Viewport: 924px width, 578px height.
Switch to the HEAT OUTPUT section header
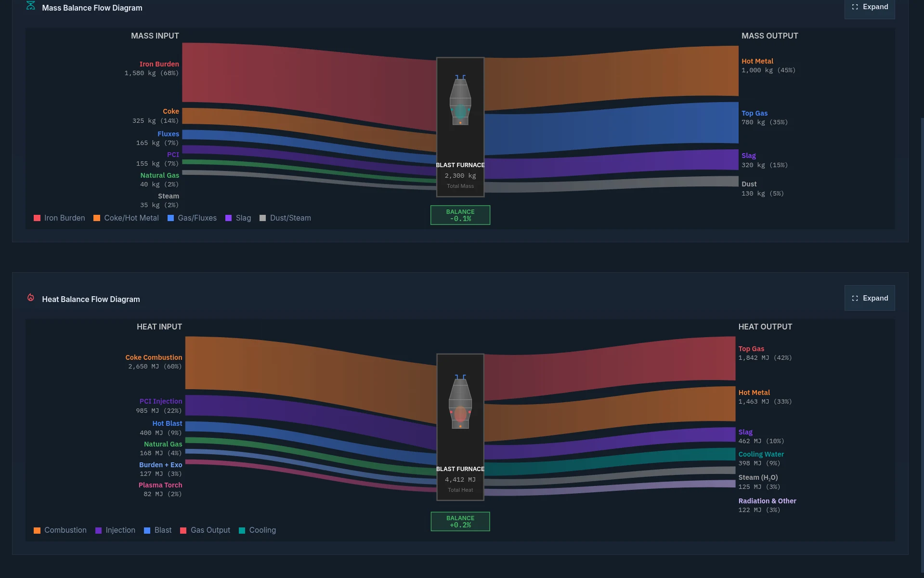pos(765,326)
